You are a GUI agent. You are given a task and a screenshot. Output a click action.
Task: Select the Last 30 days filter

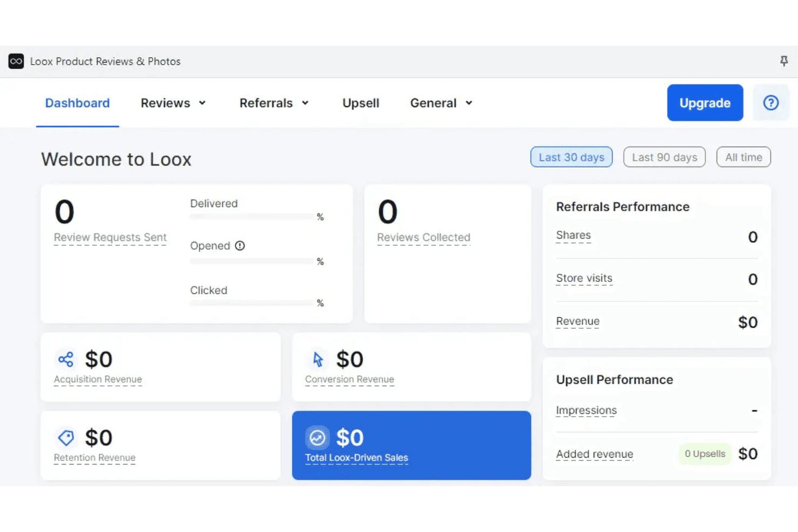(572, 157)
